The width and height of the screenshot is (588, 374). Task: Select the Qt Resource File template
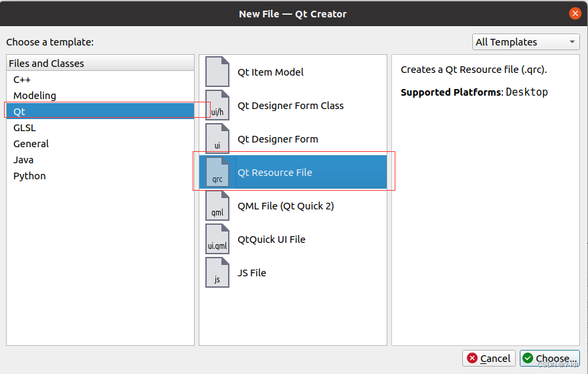pos(293,172)
